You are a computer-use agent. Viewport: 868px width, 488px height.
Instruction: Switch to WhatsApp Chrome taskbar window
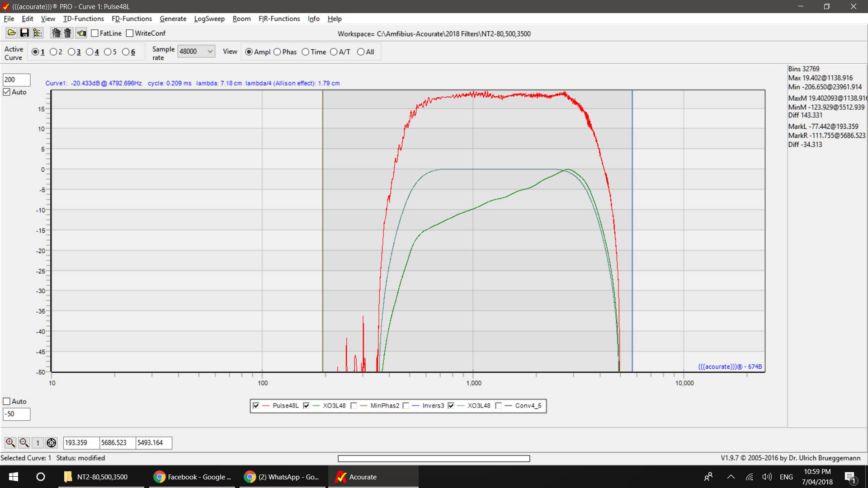(283, 477)
